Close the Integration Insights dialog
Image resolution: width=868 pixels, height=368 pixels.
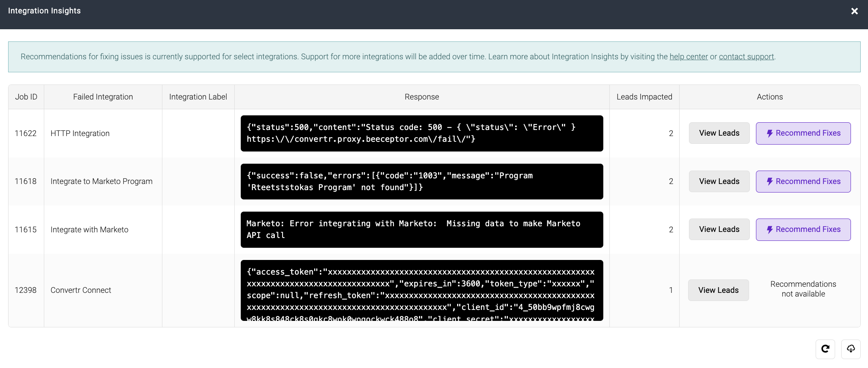pos(854,11)
